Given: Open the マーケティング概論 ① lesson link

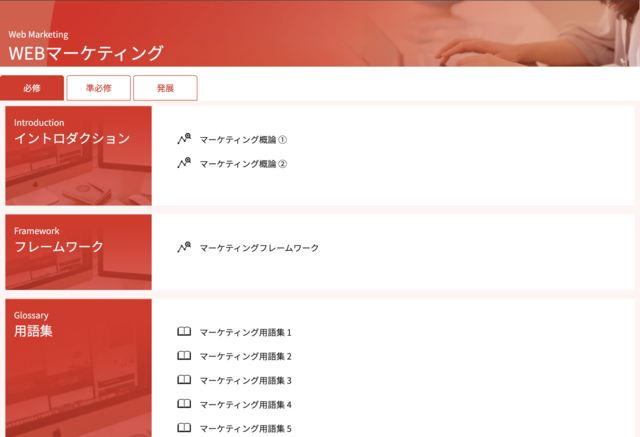Looking at the screenshot, I should coord(243,140).
